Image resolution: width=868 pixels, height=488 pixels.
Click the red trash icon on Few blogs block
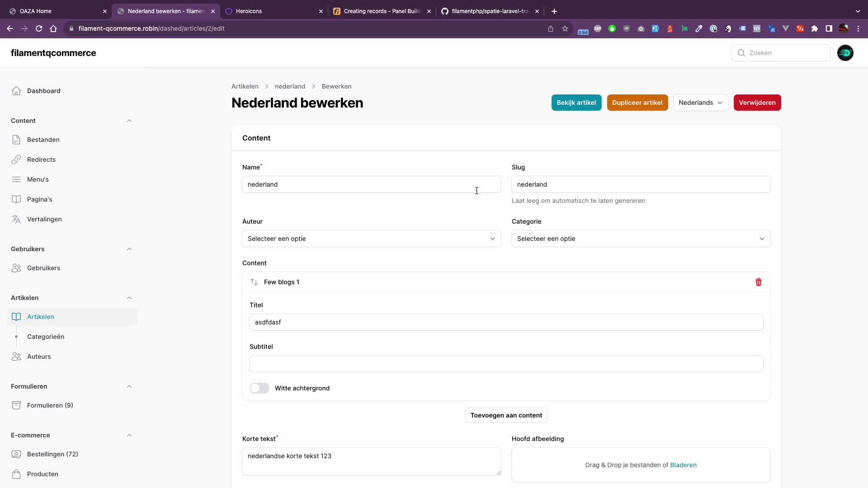(x=758, y=282)
